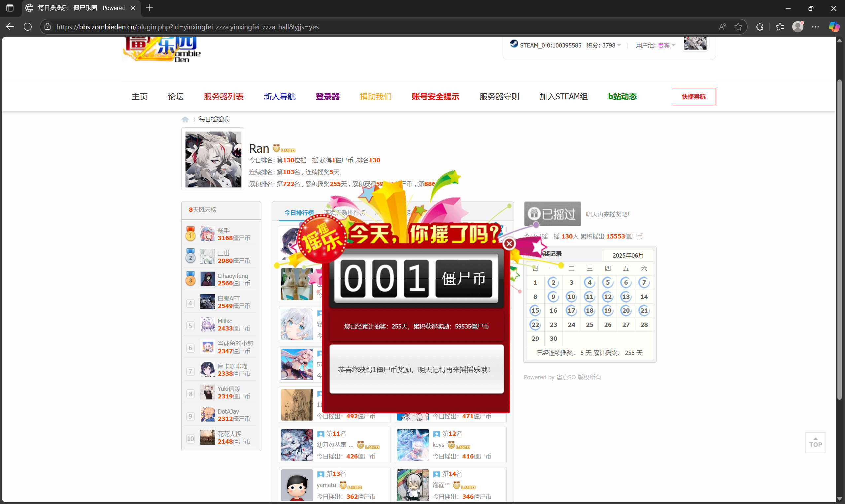Open 糕手 user profile link
The image size is (845, 504).
click(x=223, y=231)
